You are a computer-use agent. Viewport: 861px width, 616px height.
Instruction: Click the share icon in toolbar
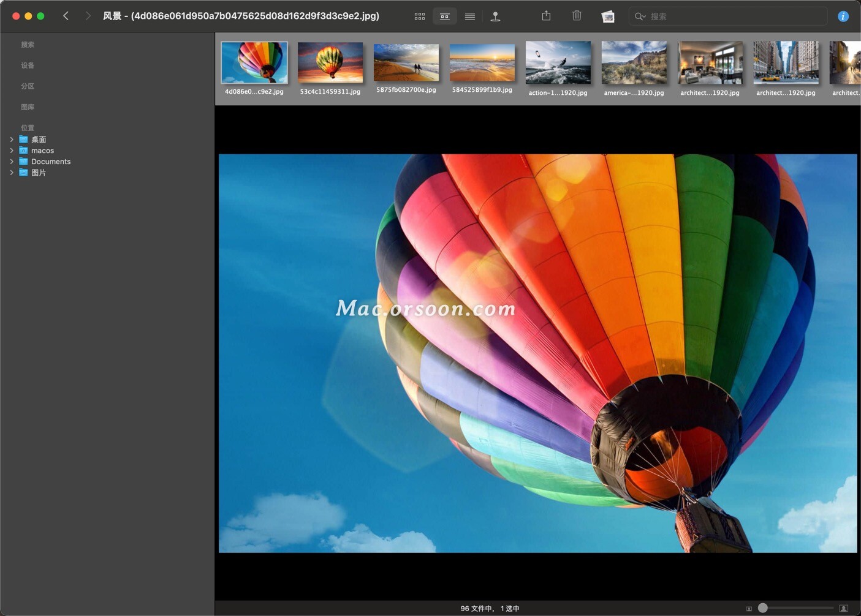[546, 16]
